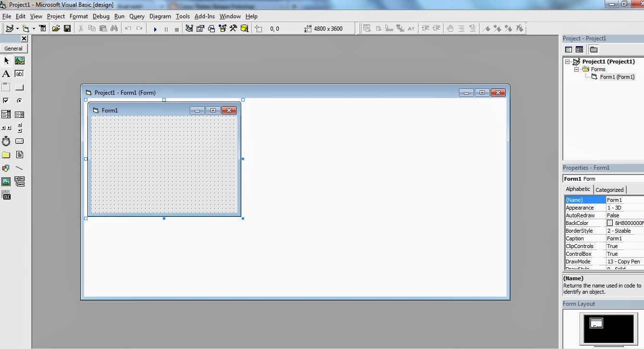Pick the DirListBox folder control tool
Viewport: 644px width, 349px height.
coord(6,155)
